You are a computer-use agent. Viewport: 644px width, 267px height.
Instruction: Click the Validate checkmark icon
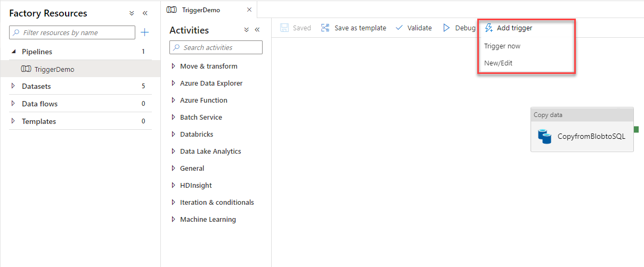[400, 28]
